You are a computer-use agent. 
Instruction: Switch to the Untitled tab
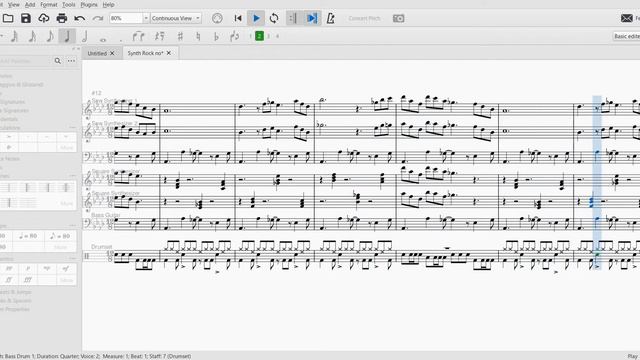tap(97, 53)
